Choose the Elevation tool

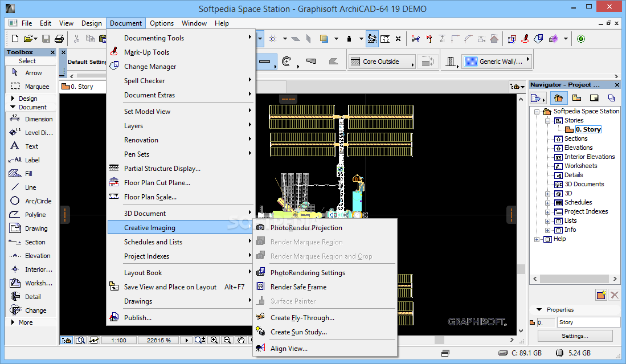[30, 255]
